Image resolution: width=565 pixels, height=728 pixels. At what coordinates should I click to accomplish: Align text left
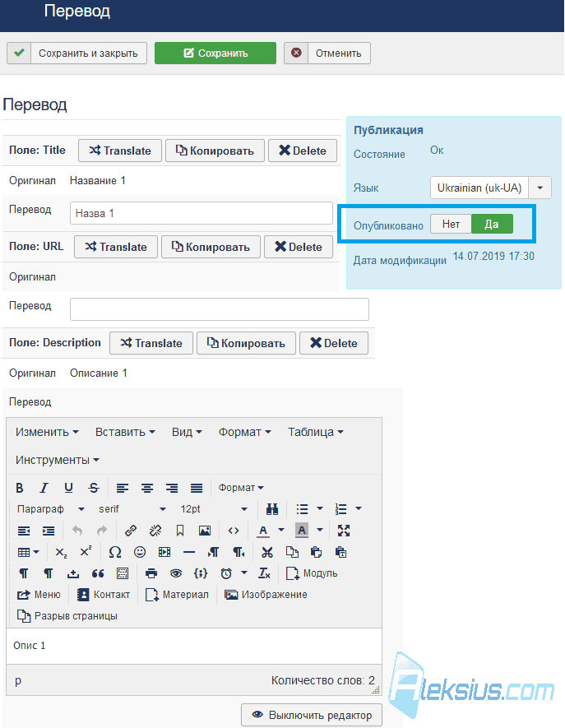click(x=123, y=488)
